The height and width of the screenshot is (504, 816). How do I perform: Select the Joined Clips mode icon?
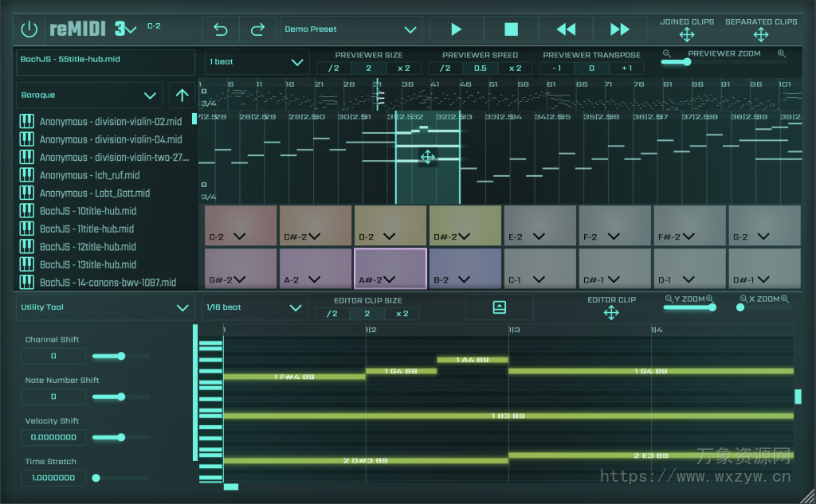point(686,34)
